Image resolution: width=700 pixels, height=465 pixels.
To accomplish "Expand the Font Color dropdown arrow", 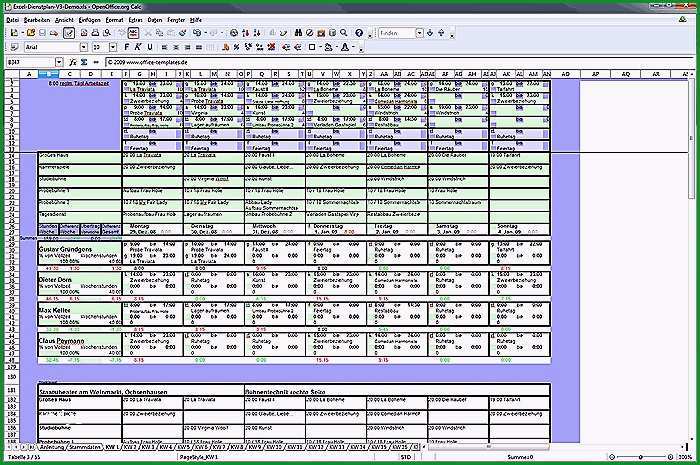I will pyautogui.click(x=353, y=47).
